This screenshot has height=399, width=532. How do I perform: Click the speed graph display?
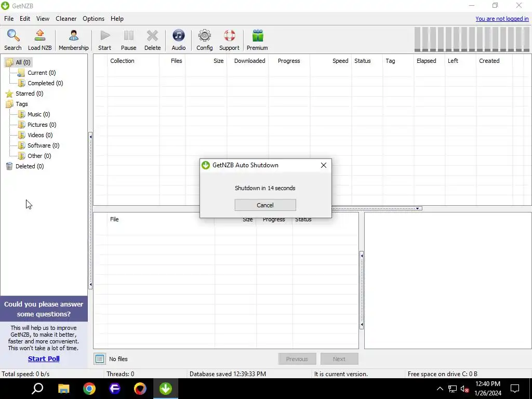472,39
